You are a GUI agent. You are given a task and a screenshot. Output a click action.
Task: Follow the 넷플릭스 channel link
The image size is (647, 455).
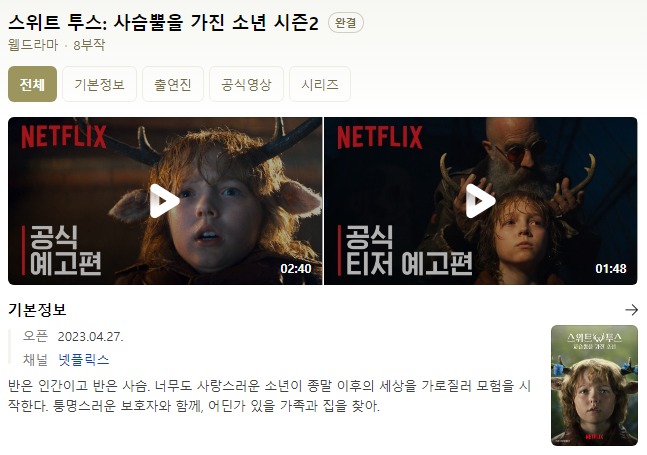(84, 360)
